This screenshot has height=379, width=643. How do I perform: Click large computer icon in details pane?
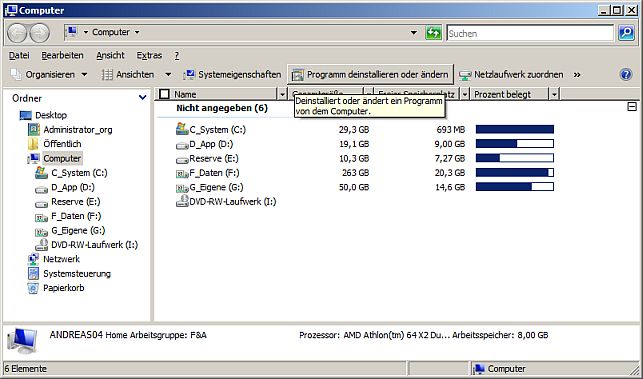22,340
